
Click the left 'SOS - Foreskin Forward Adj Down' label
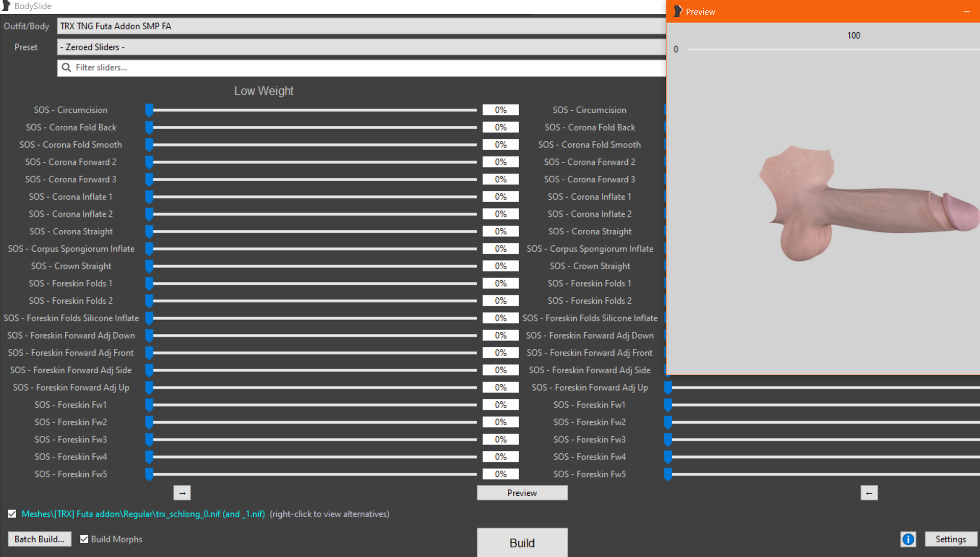pos(71,335)
